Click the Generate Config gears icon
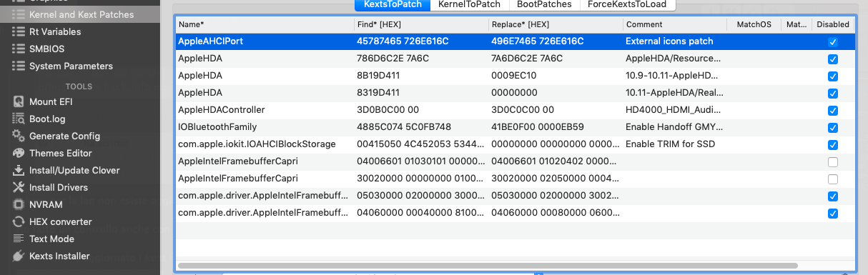Image resolution: width=868 pixels, height=275 pixels. [18, 136]
